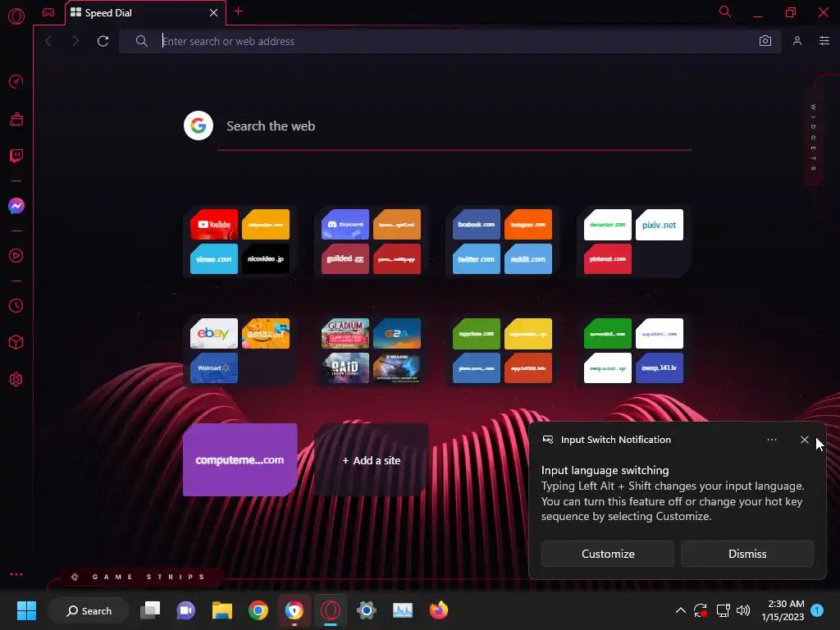840x630 pixels.
Task: Open the ebay speed dial tile
Action: pos(214,333)
